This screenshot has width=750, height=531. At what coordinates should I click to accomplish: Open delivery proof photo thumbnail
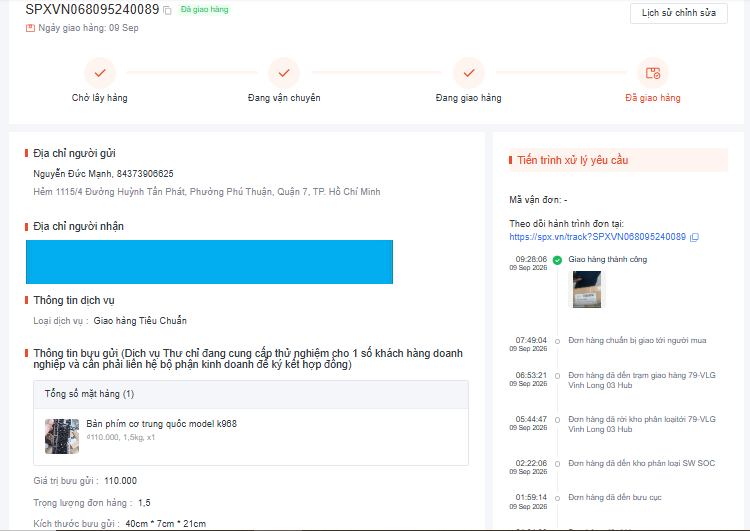pos(587,289)
